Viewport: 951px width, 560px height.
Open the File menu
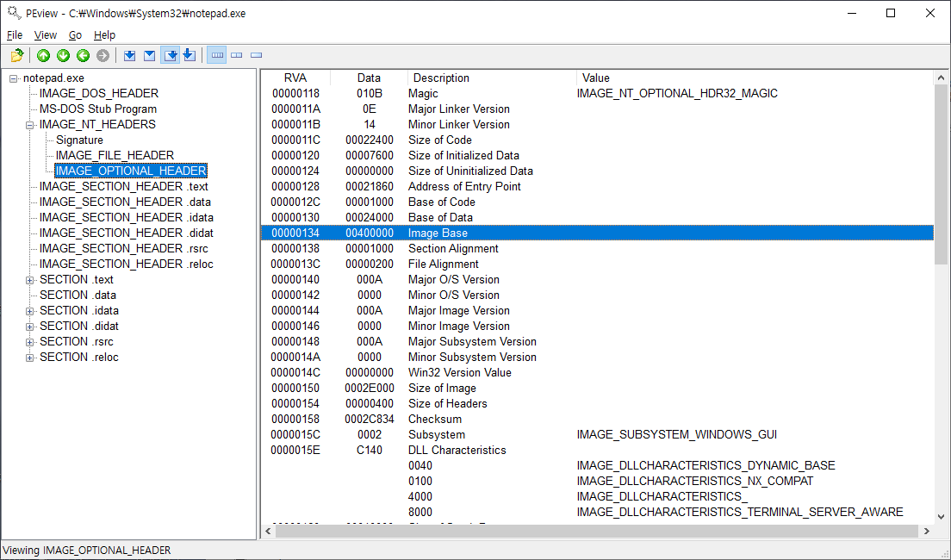[x=15, y=35]
